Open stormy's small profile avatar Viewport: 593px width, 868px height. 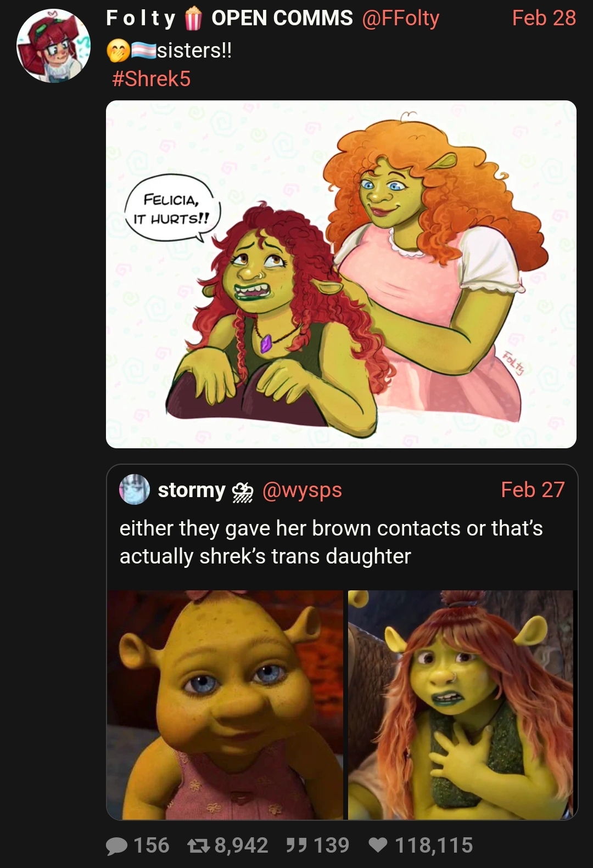(x=135, y=489)
